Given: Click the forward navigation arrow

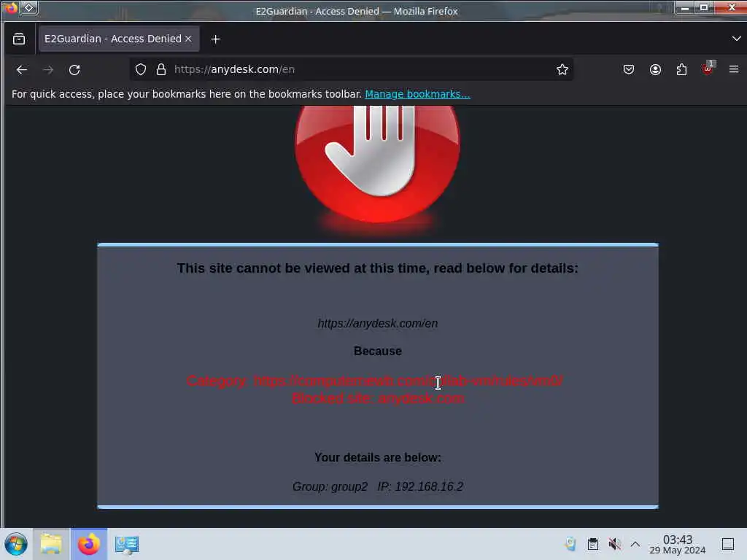Looking at the screenshot, I should 48,70.
